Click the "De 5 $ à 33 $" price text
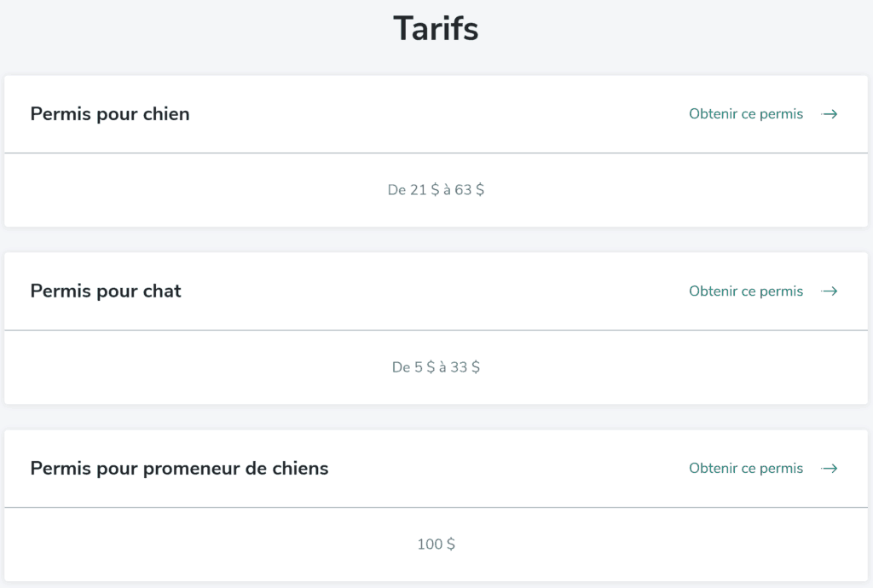The height and width of the screenshot is (588, 873). coord(436,367)
